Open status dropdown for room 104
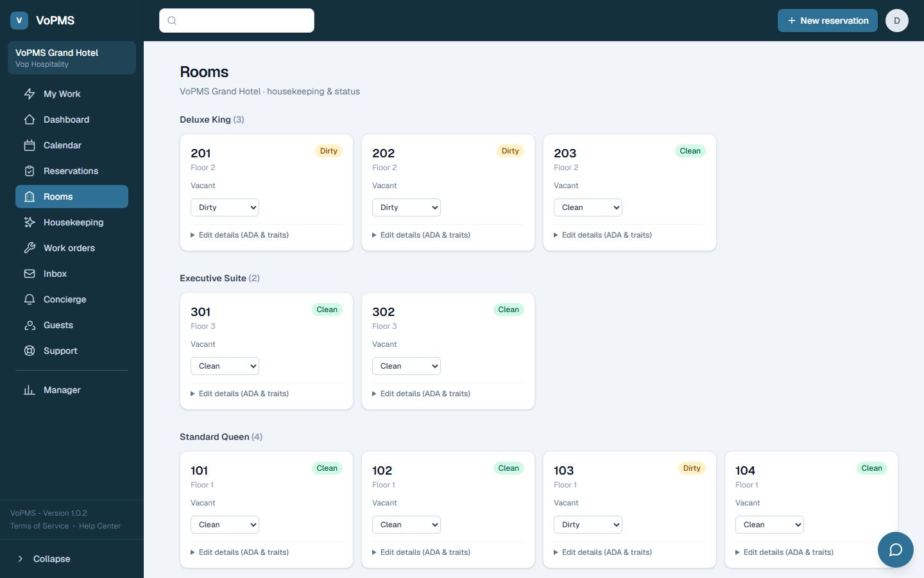The width and height of the screenshot is (924, 578). point(769,525)
